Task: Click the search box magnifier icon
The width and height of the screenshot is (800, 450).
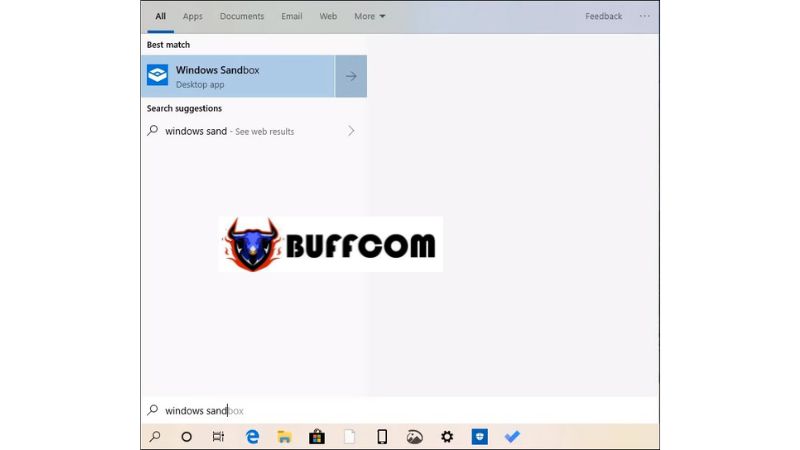Action: pos(153,410)
